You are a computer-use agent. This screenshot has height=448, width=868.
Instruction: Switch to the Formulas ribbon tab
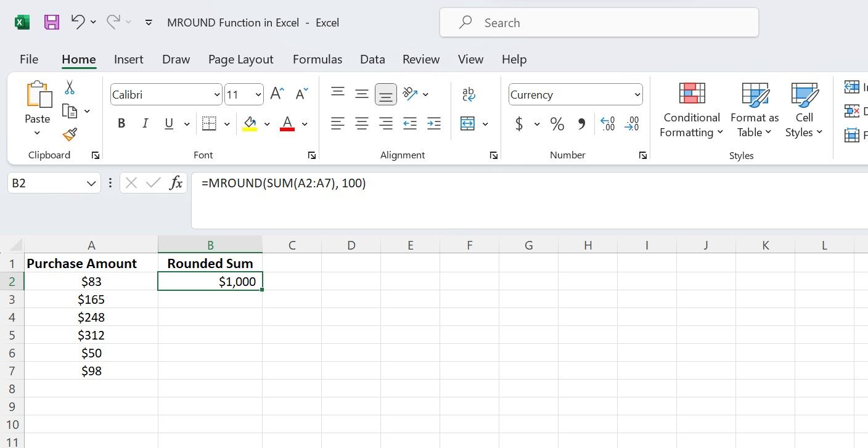click(317, 59)
